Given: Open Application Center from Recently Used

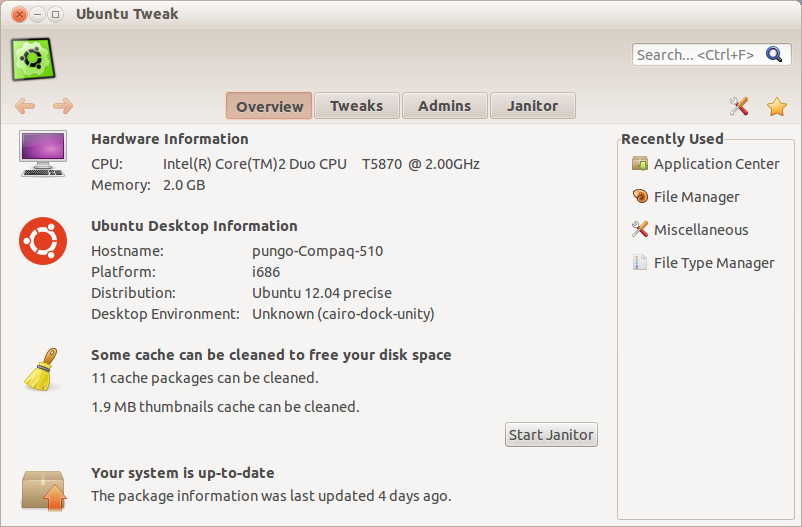Looking at the screenshot, I should click(x=716, y=164).
